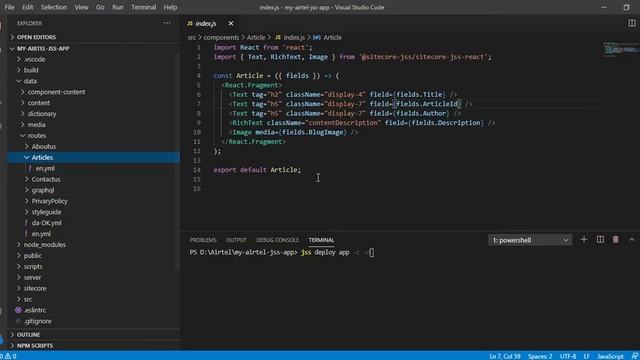640x360 pixels.
Task: Click line 14 export default Article
Action: (x=257, y=170)
